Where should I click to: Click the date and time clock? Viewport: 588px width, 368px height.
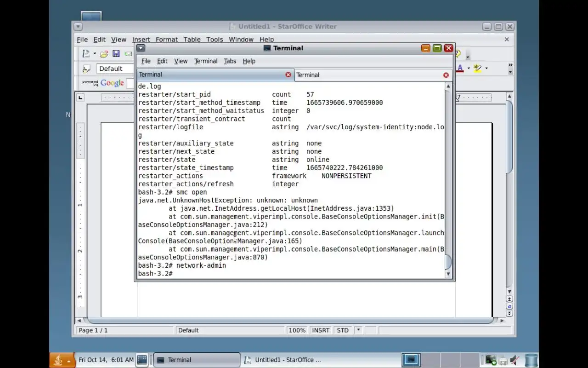(106, 360)
